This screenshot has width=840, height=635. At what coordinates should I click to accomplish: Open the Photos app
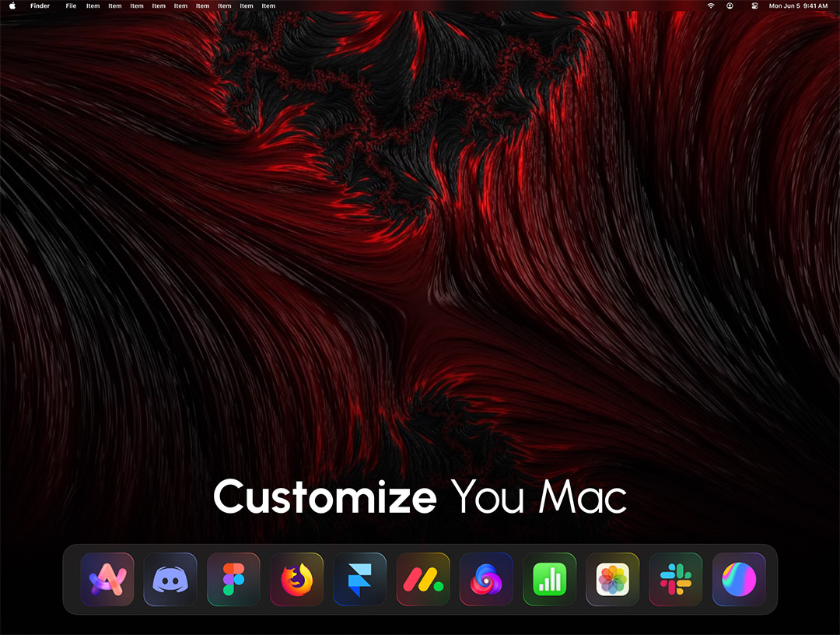coord(612,579)
